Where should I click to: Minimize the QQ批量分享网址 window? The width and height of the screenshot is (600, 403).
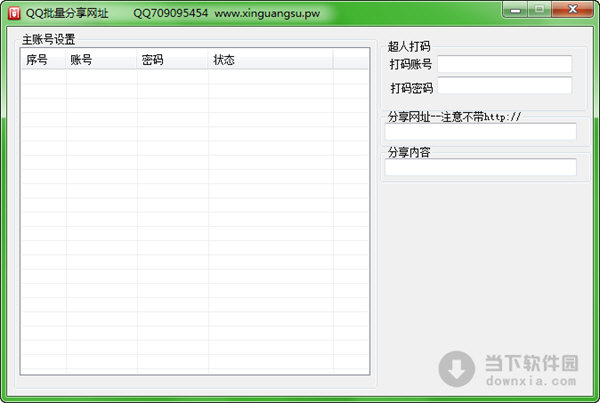(x=515, y=9)
